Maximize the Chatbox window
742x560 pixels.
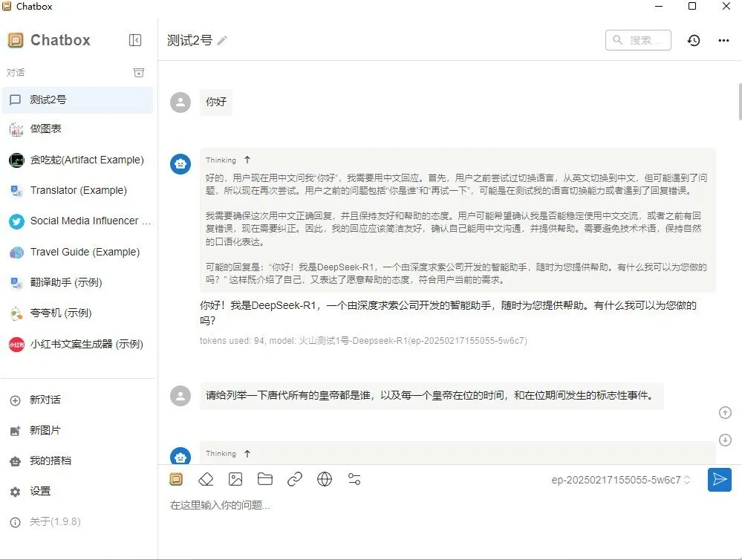[x=691, y=6]
